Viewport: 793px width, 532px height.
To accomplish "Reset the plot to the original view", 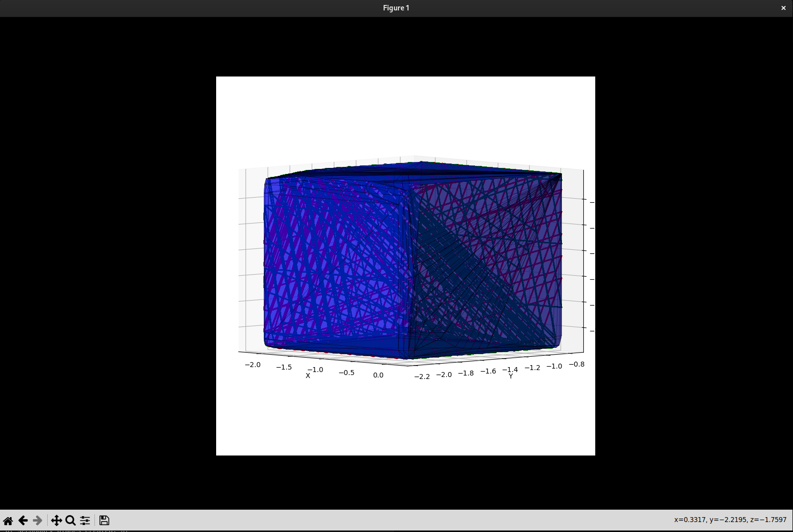I will click(x=8, y=521).
